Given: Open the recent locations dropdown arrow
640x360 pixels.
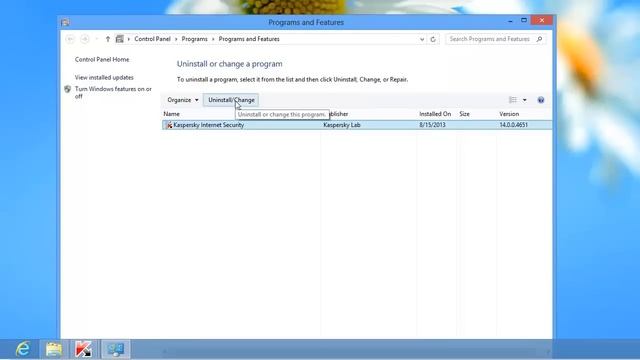Looking at the screenshot, I should [97, 39].
